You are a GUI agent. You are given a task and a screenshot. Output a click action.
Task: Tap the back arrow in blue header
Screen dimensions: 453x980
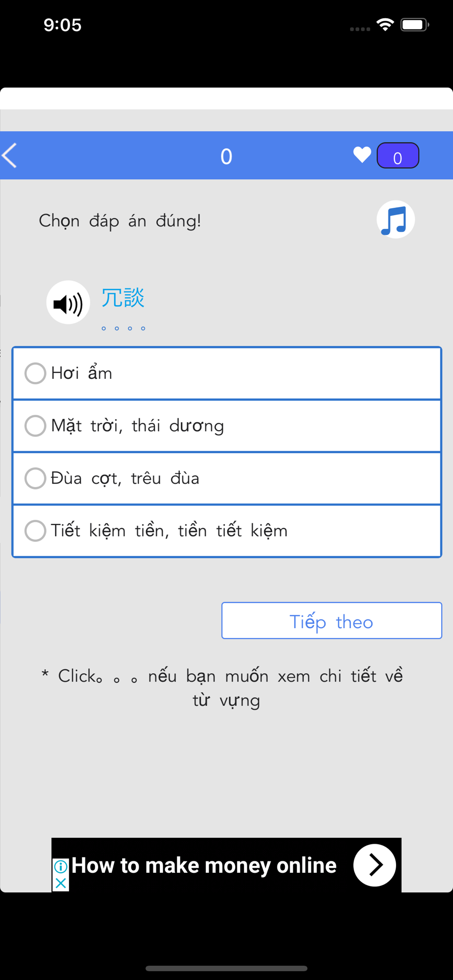pos(10,156)
